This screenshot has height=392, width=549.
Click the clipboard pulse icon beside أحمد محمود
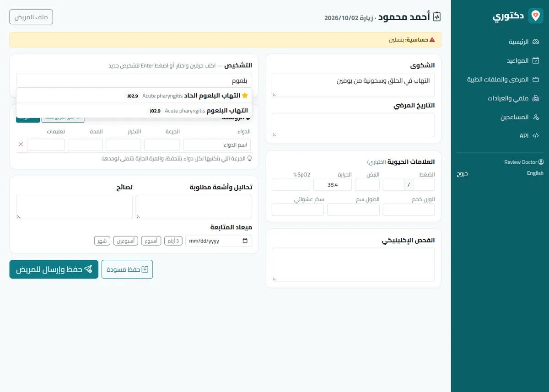pyautogui.click(x=437, y=17)
